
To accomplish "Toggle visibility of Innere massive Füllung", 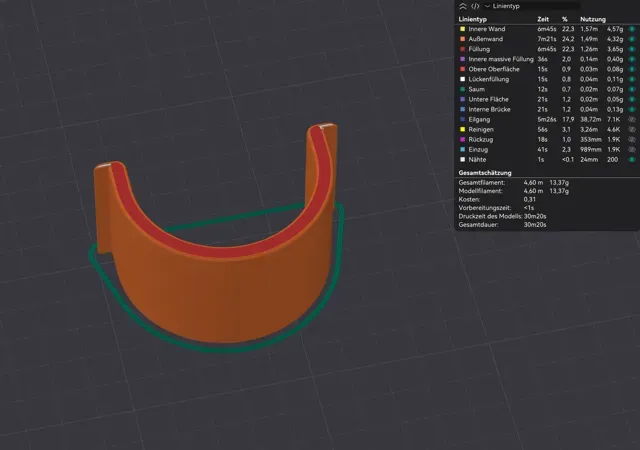I will pyautogui.click(x=632, y=59).
